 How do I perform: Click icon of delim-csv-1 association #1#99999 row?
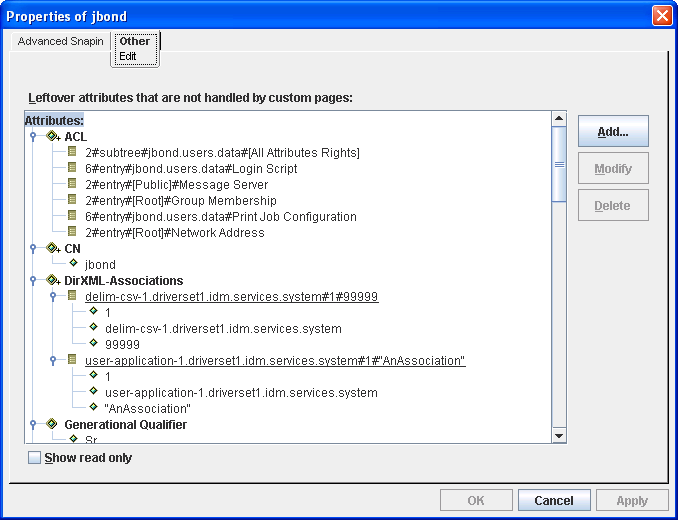[72, 295]
